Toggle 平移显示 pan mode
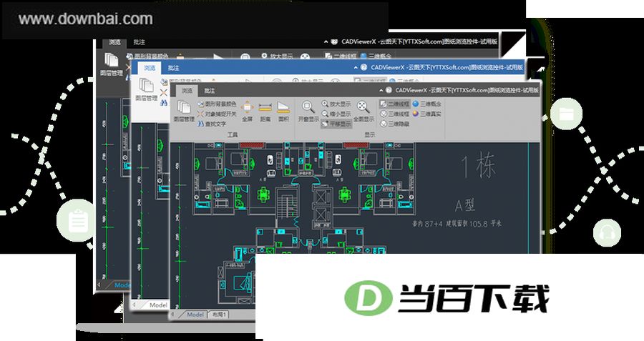 [336, 123]
